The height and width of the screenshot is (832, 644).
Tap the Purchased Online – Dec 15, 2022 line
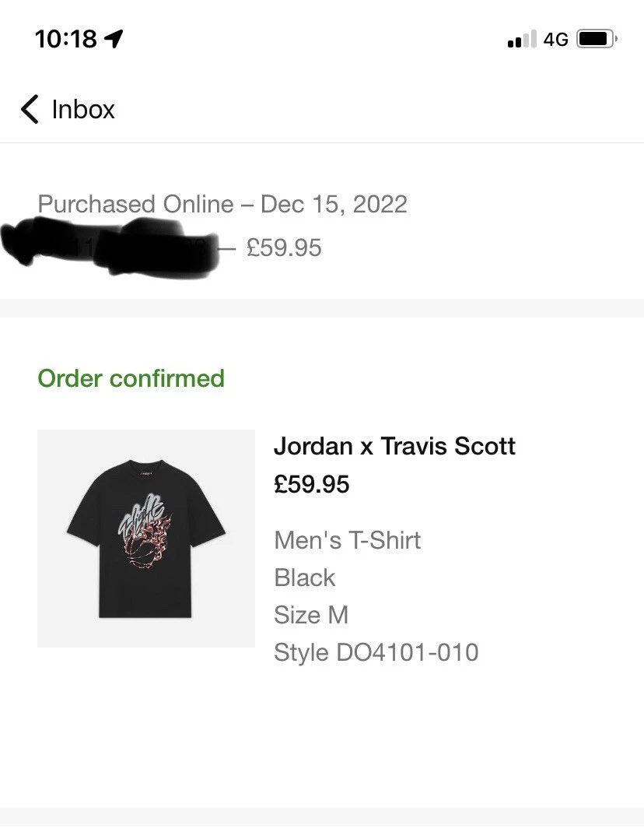pyautogui.click(x=222, y=205)
